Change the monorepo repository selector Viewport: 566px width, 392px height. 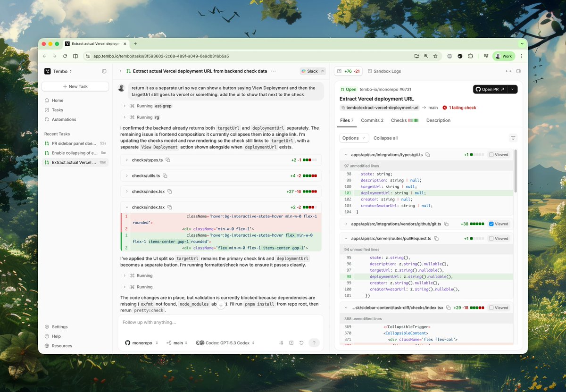pyautogui.click(x=141, y=343)
